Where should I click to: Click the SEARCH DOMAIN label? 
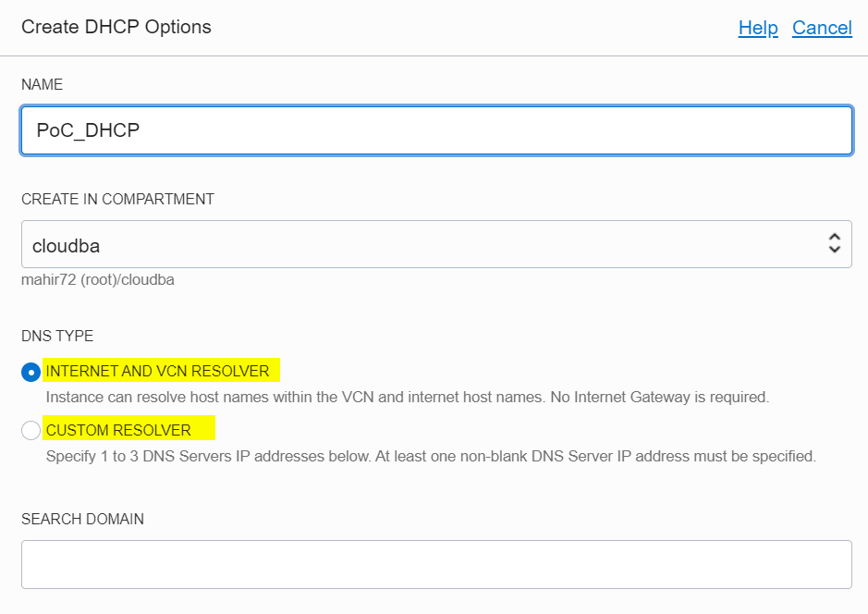click(82, 519)
